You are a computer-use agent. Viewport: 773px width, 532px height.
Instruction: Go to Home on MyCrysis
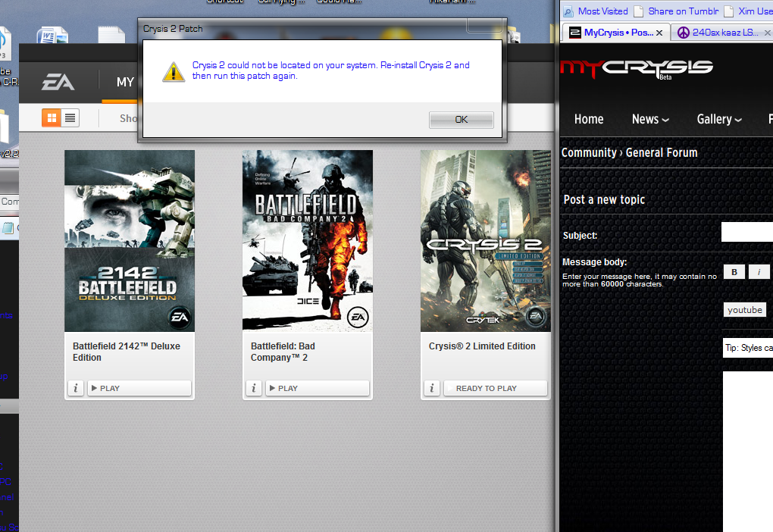tap(589, 119)
